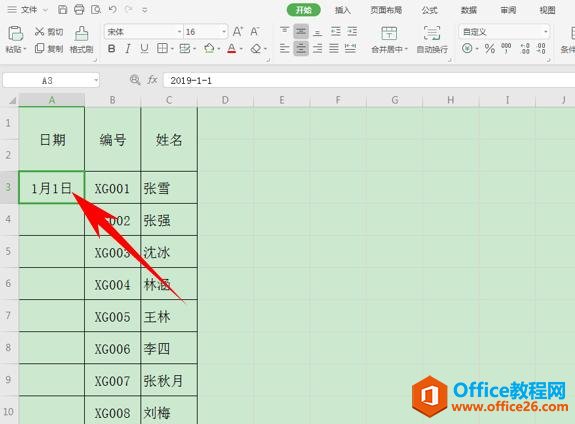Click the Wrap Text (自动换行) icon

pos(432,33)
